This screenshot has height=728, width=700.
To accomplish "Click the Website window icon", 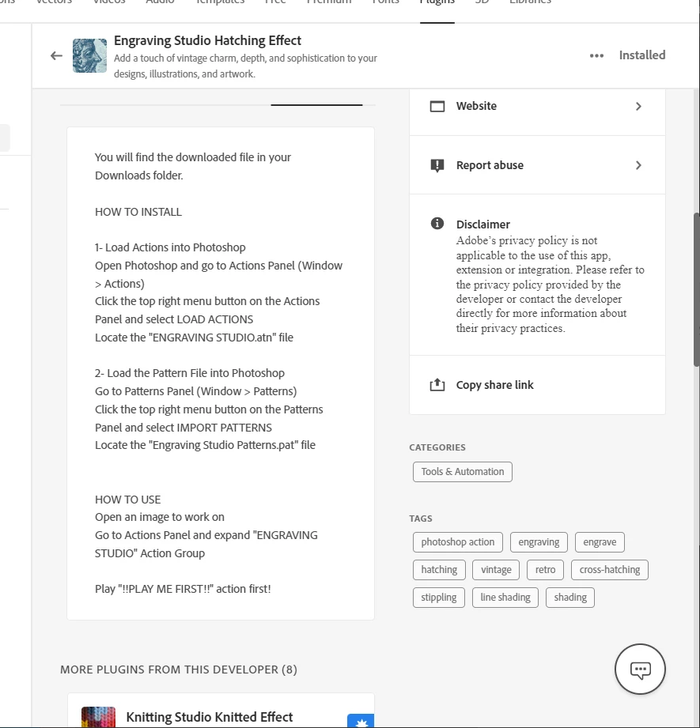I will tap(437, 107).
